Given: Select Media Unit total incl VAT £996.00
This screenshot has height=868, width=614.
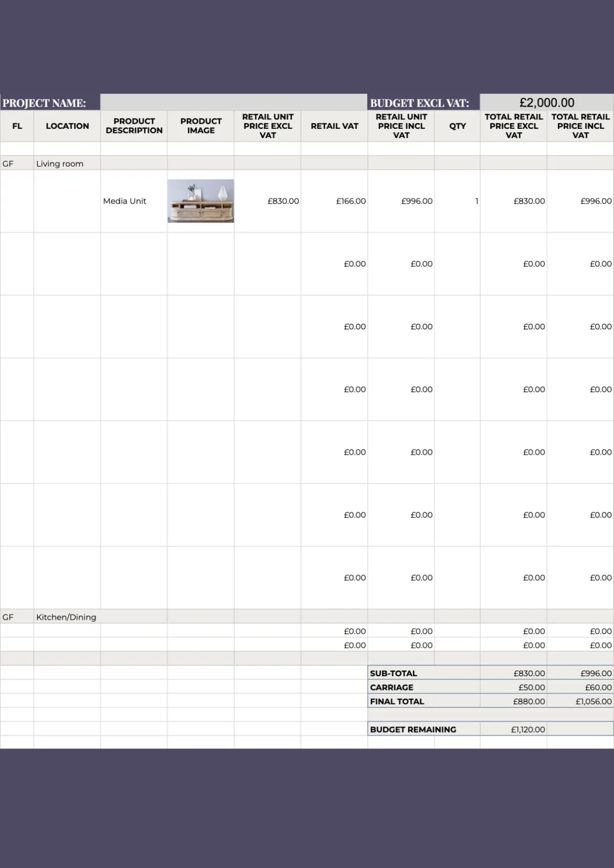Looking at the screenshot, I should coord(580,201).
